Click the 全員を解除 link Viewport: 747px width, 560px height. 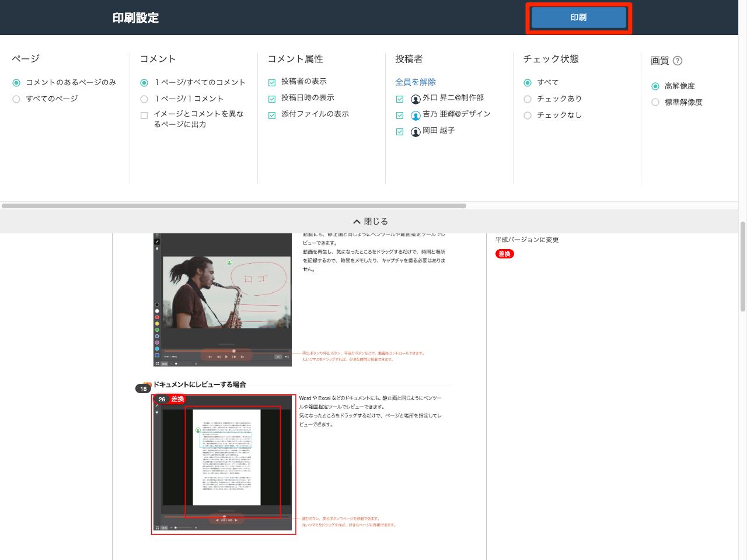pyautogui.click(x=415, y=82)
